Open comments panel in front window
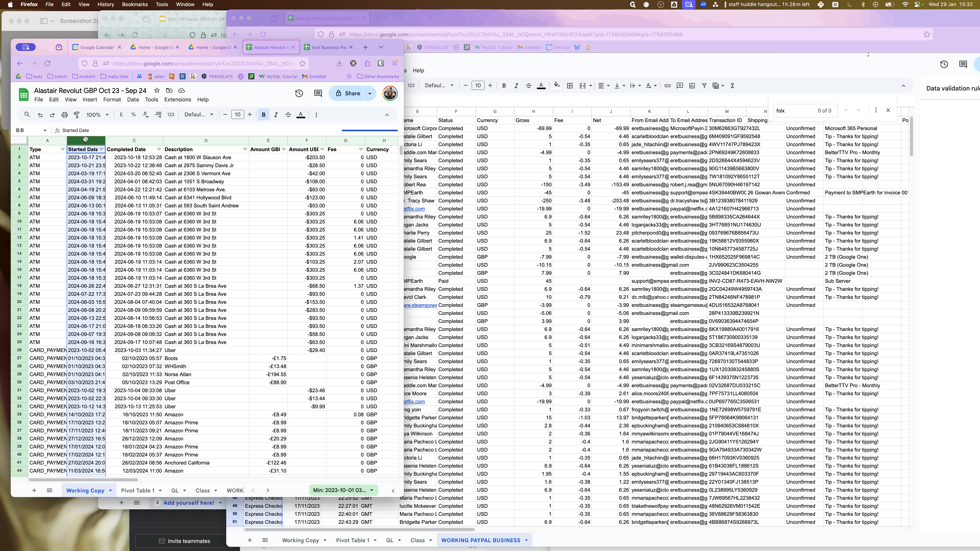Viewport: 980px width, 551px height. [x=318, y=93]
